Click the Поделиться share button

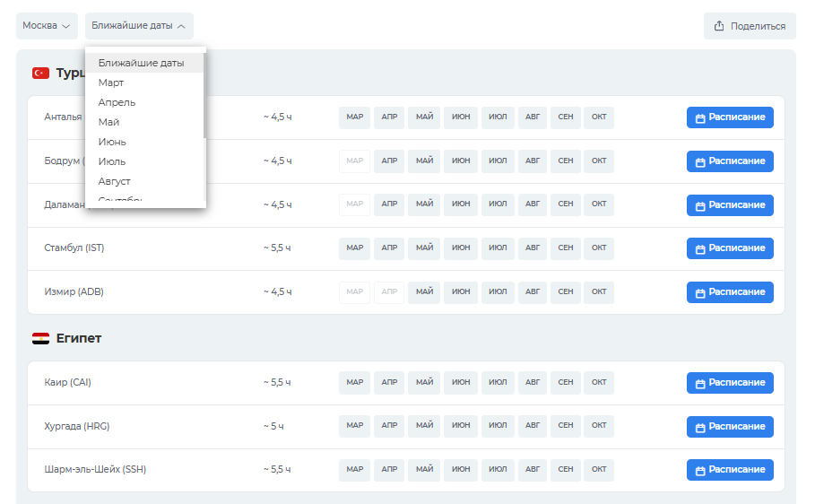click(x=750, y=26)
